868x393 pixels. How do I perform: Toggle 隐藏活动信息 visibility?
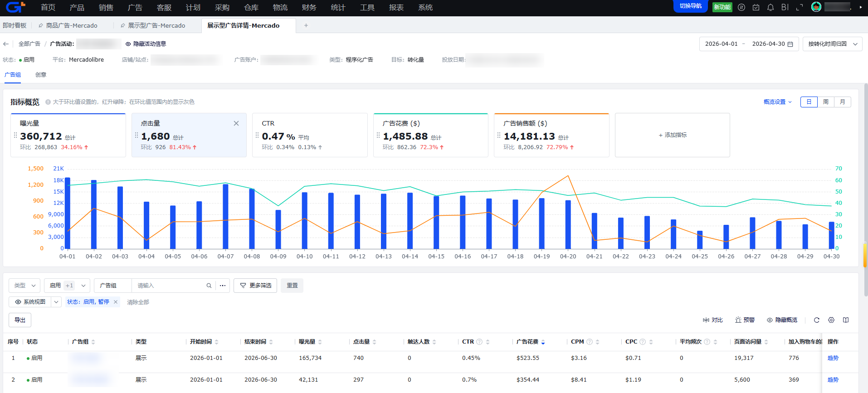click(x=146, y=44)
